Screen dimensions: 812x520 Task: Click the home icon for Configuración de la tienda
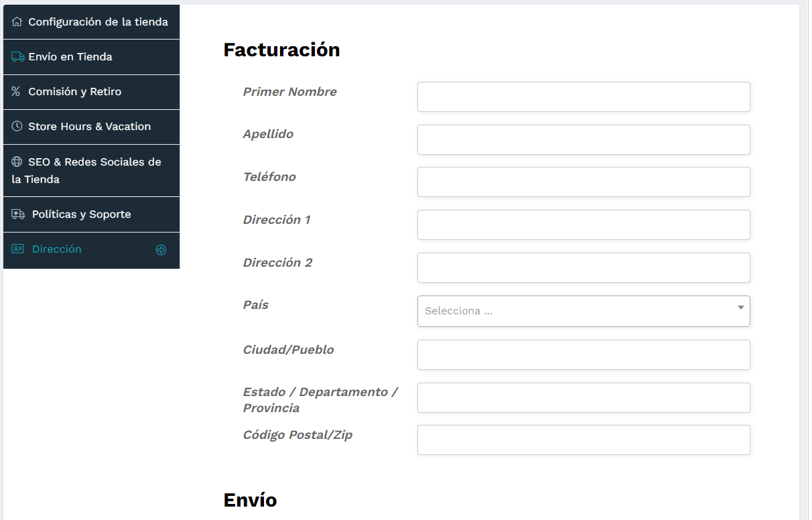(x=16, y=21)
